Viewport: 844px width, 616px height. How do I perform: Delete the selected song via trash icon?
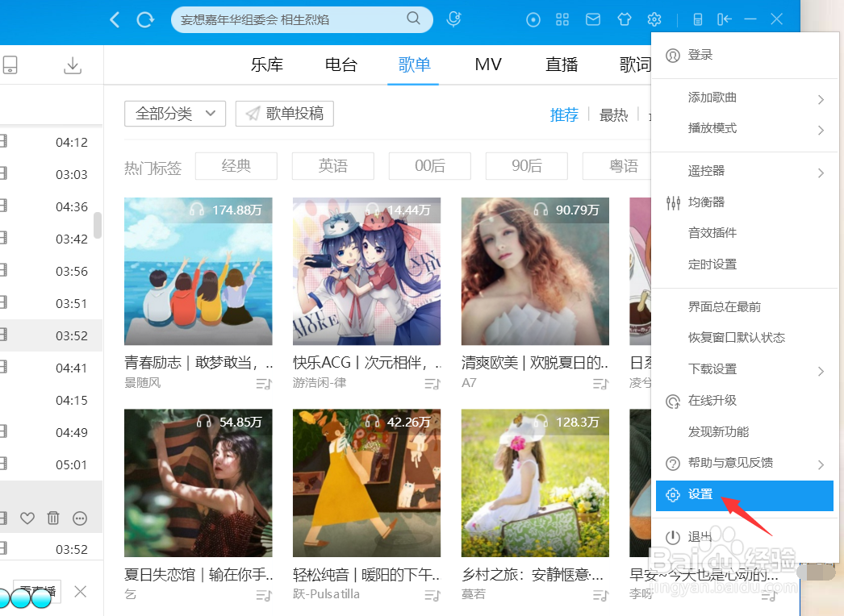coord(53,518)
